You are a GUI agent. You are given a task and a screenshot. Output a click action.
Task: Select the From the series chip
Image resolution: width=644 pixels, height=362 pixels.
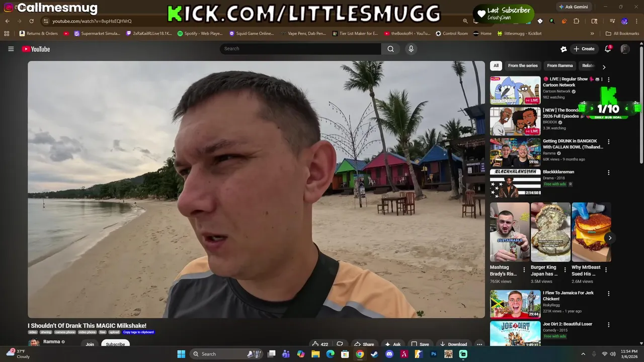coord(523,65)
